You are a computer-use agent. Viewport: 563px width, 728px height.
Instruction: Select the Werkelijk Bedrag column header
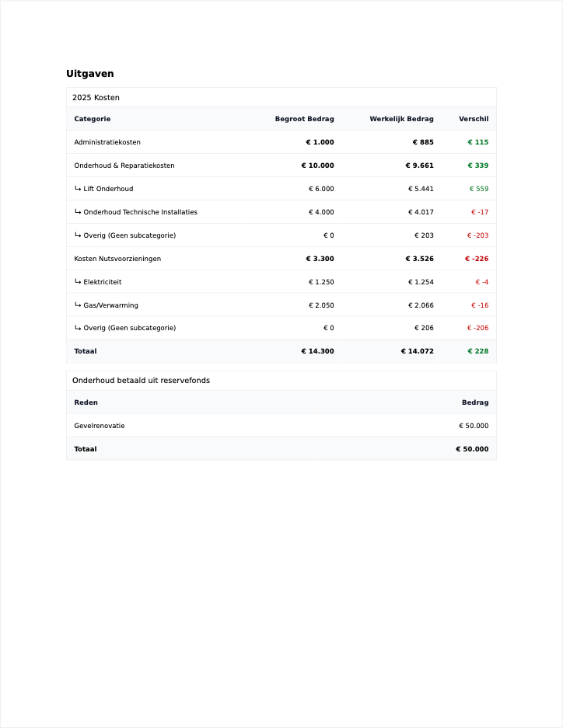pos(401,119)
